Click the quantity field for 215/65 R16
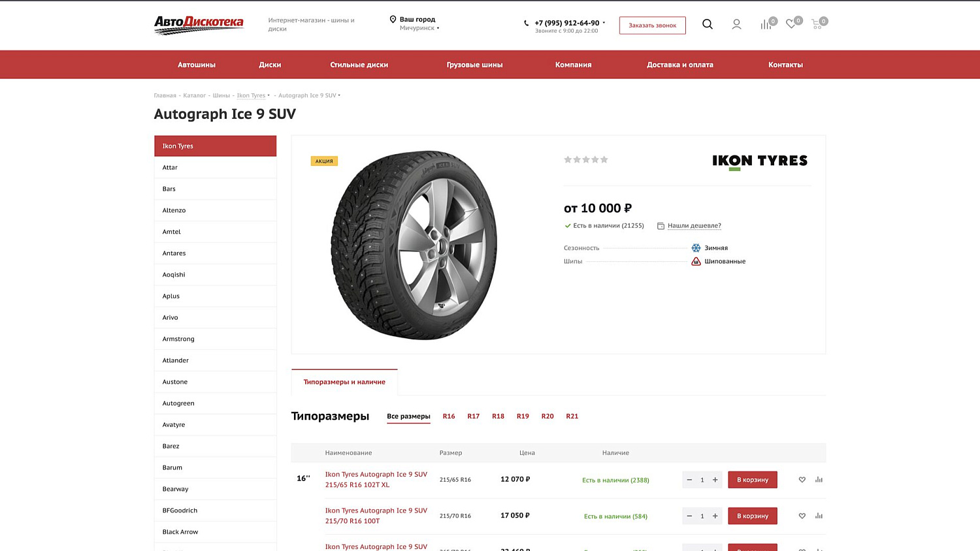 702,480
